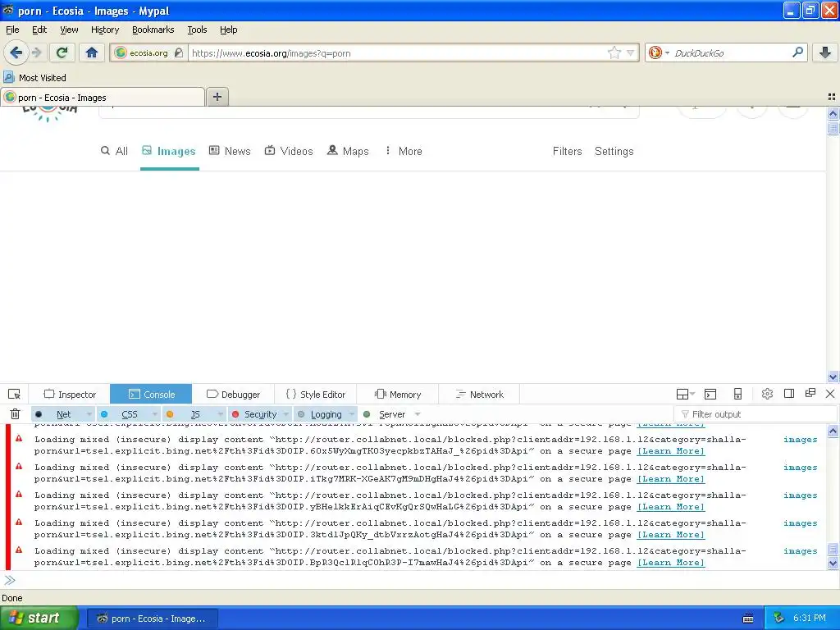The image size is (840, 630).
Task: Clear the console with the trash icon
Action: tap(15, 414)
